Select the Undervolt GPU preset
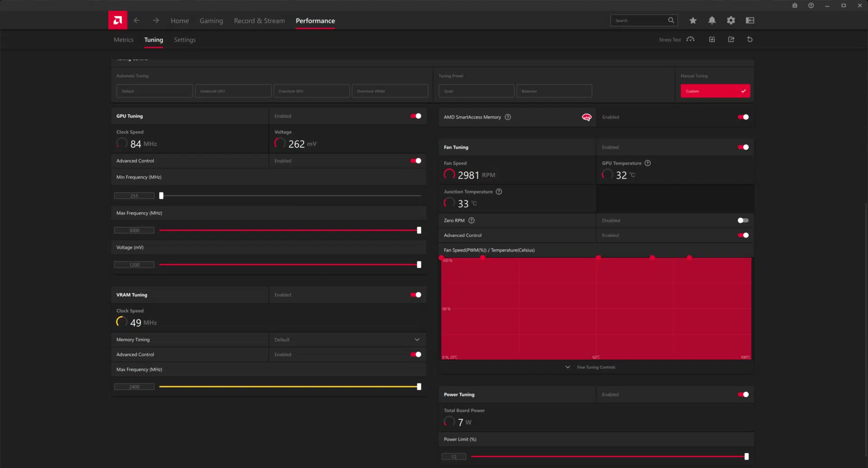 click(x=233, y=91)
